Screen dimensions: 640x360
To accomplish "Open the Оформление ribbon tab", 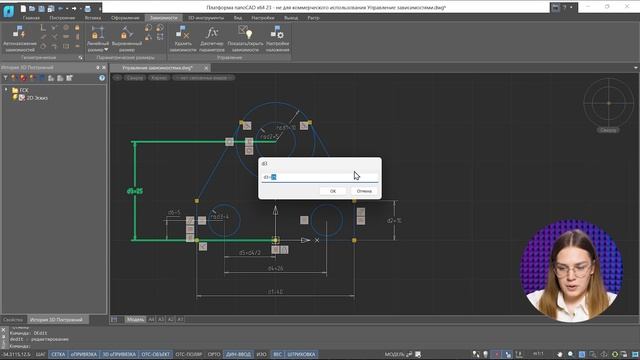I will [125, 18].
